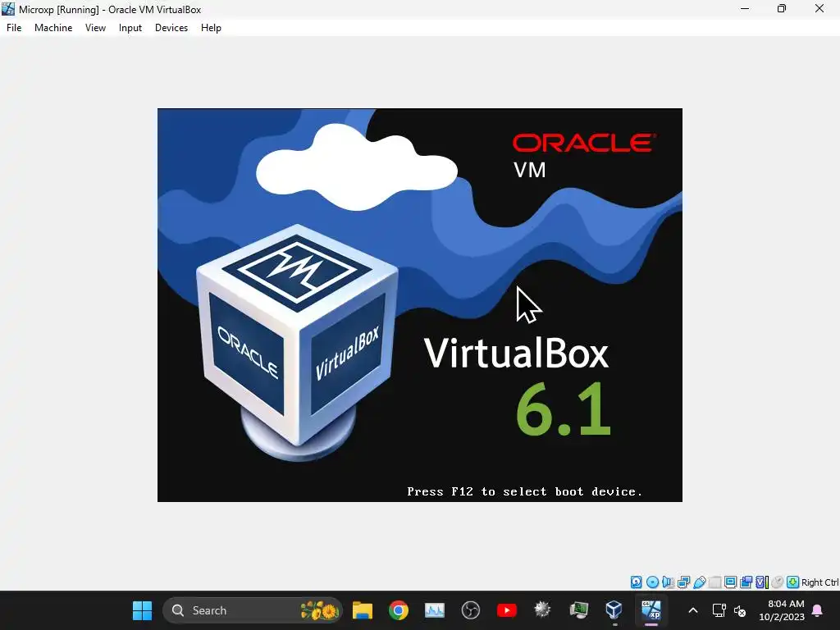Open YouTube from the taskbar
The width and height of the screenshot is (840, 630).
pos(506,610)
